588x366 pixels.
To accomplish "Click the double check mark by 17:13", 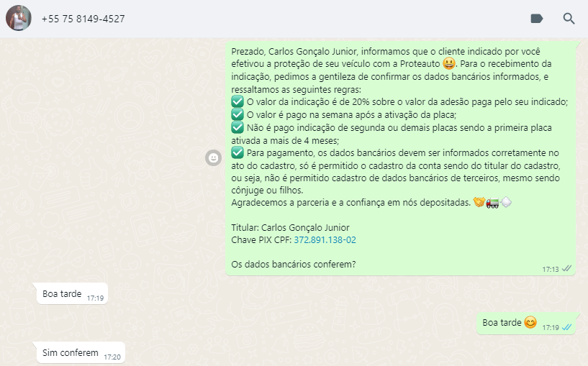I will 566,268.
